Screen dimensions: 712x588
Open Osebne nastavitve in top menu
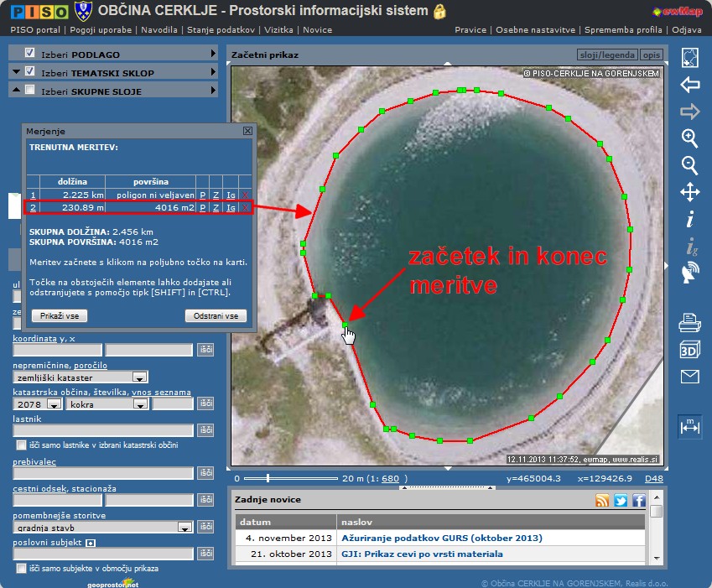click(533, 29)
